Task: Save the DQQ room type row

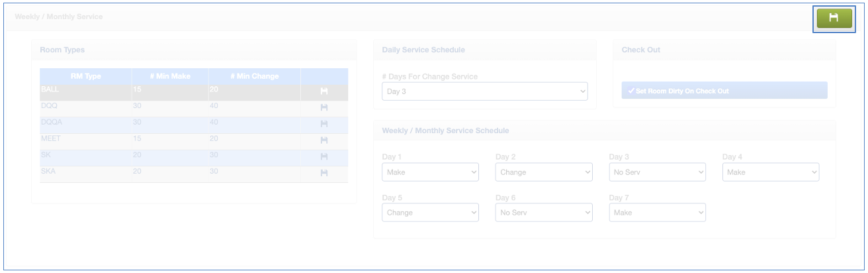Action: pyautogui.click(x=324, y=107)
